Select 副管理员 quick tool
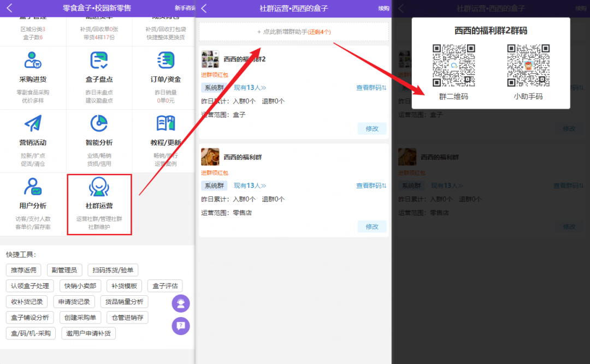The height and width of the screenshot is (364, 590). click(64, 270)
